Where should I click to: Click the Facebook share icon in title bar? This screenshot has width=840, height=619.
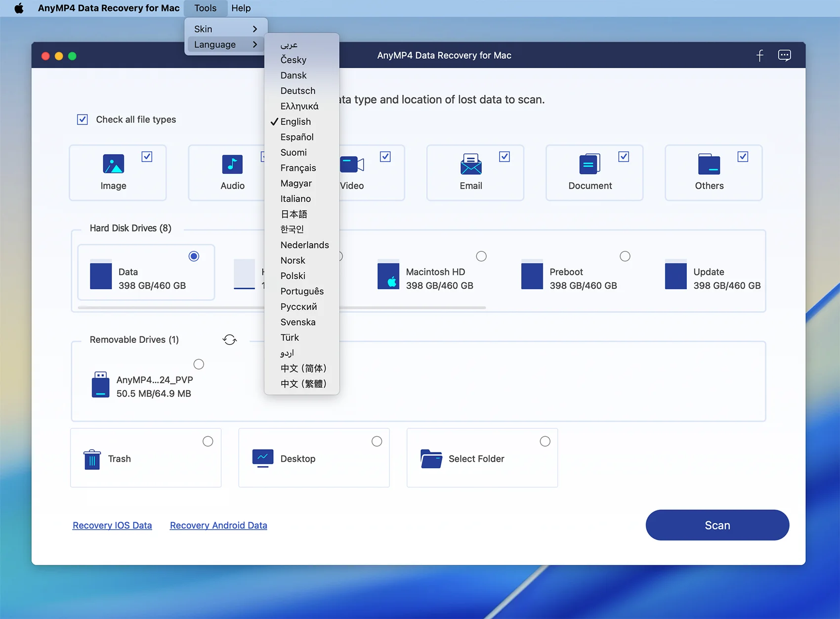click(x=759, y=55)
